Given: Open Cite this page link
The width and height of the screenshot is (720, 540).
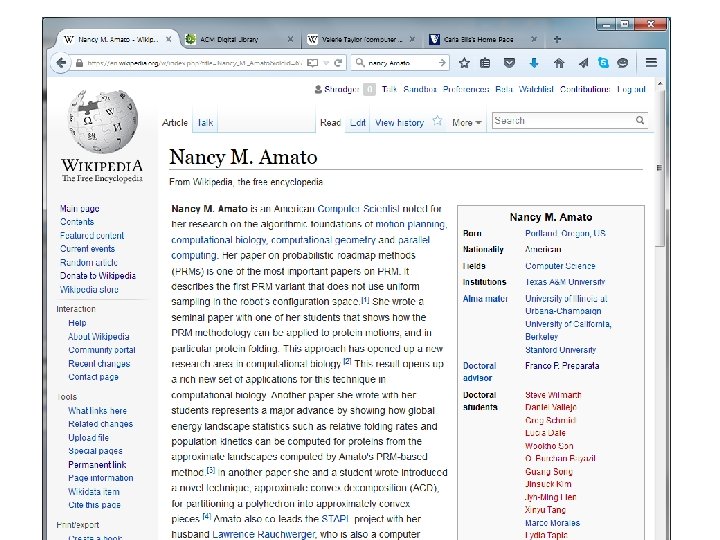Looking at the screenshot, I should tap(94, 505).
